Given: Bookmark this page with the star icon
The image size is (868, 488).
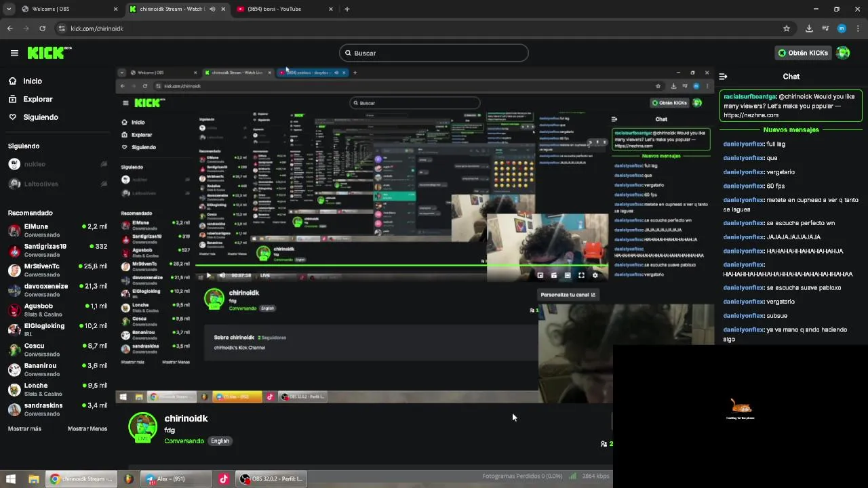Looking at the screenshot, I should tap(787, 28).
